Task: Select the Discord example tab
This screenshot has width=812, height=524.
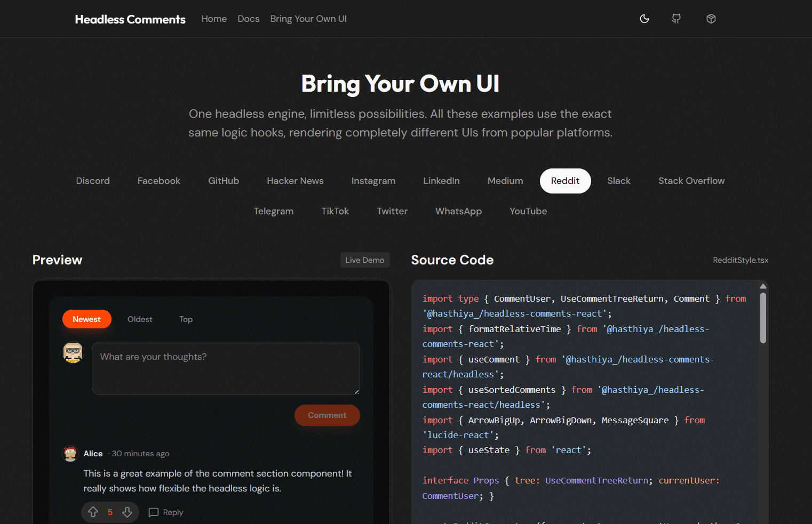Action: [93, 181]
